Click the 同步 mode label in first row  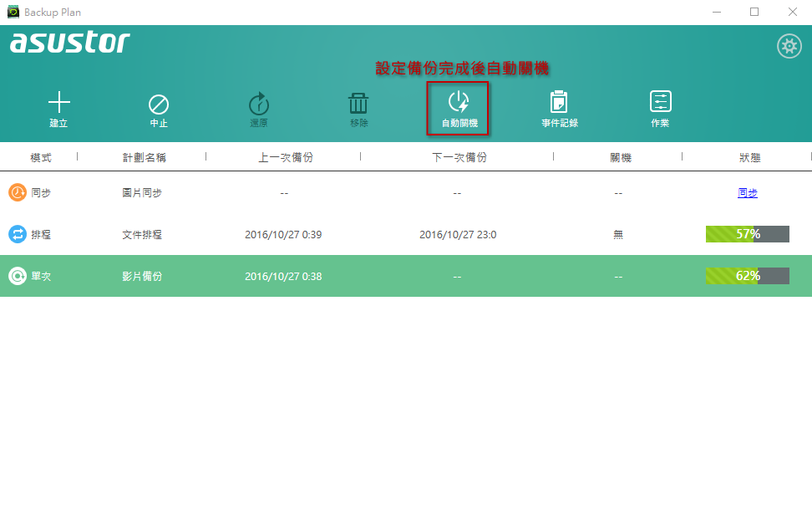point(41,193)
